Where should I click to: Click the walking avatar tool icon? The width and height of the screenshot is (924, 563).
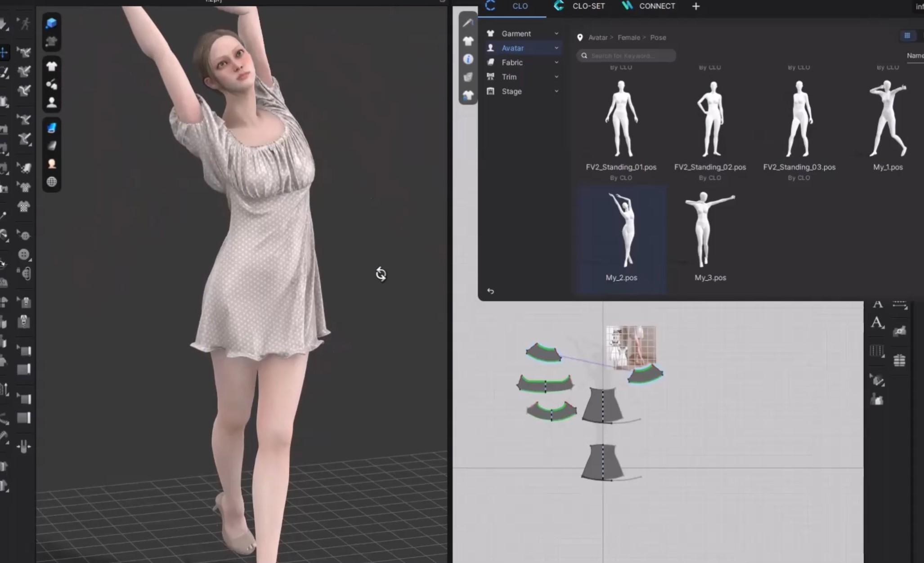click(x=24, y=23)
